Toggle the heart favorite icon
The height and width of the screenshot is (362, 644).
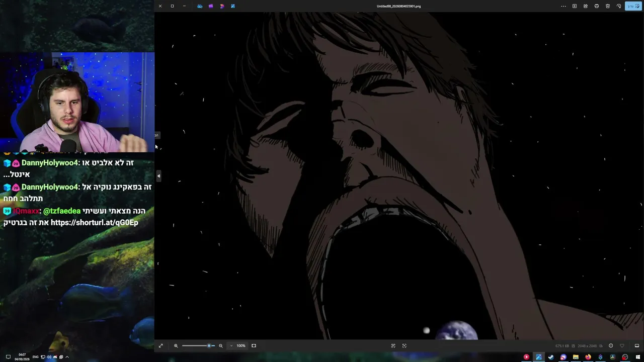click(x=622, y=345)
